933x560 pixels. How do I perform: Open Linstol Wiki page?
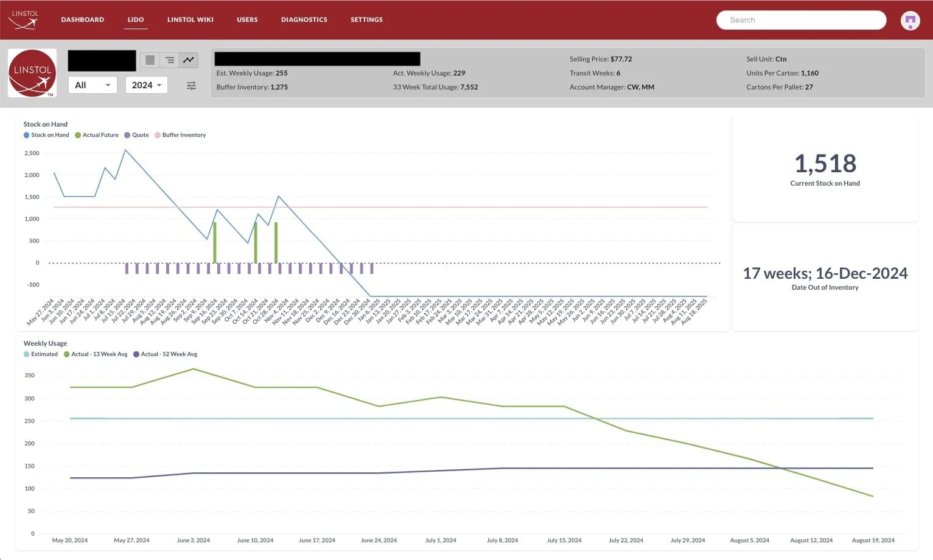click(x=190, y=19)
